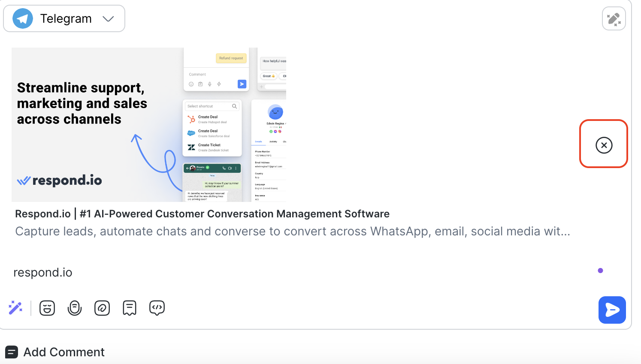
Task: Send the message with blue send button
Action: (x=612, y=310)
